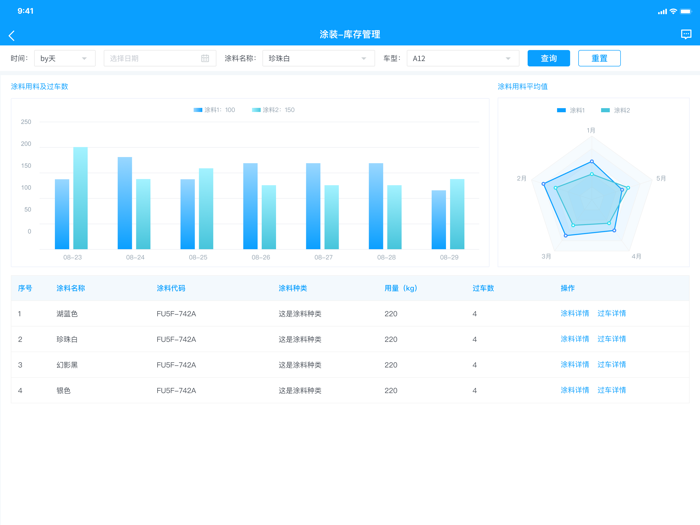Viewport: 700px width, 525px height.
Task: Click the 涂料名称 column header
Action: point(71,288)
